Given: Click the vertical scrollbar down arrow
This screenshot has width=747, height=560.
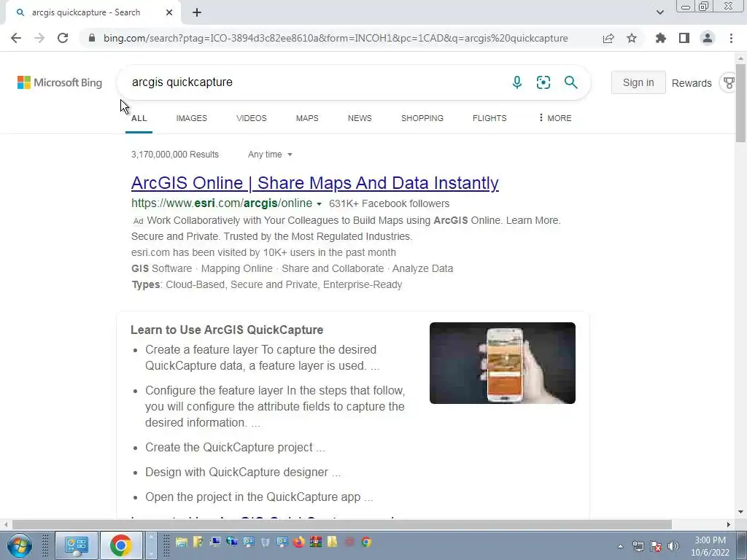Looking at the screenshot, I should pos(740,513).
